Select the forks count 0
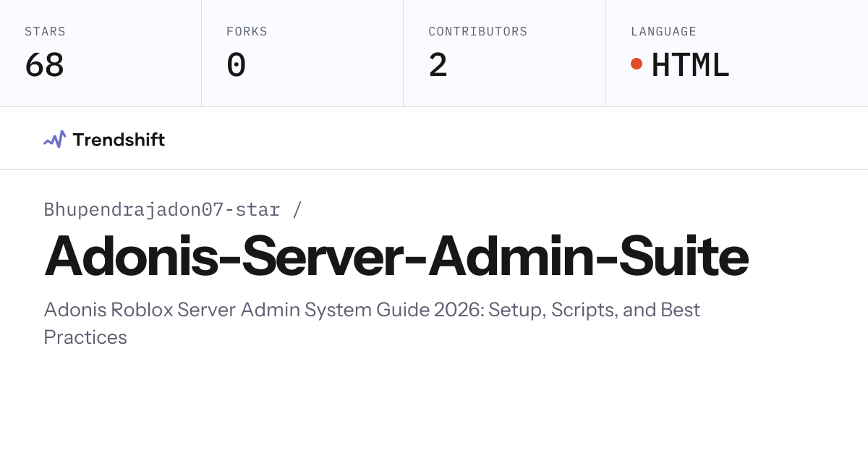The image size is (868, 456). [x=236, y=64]
